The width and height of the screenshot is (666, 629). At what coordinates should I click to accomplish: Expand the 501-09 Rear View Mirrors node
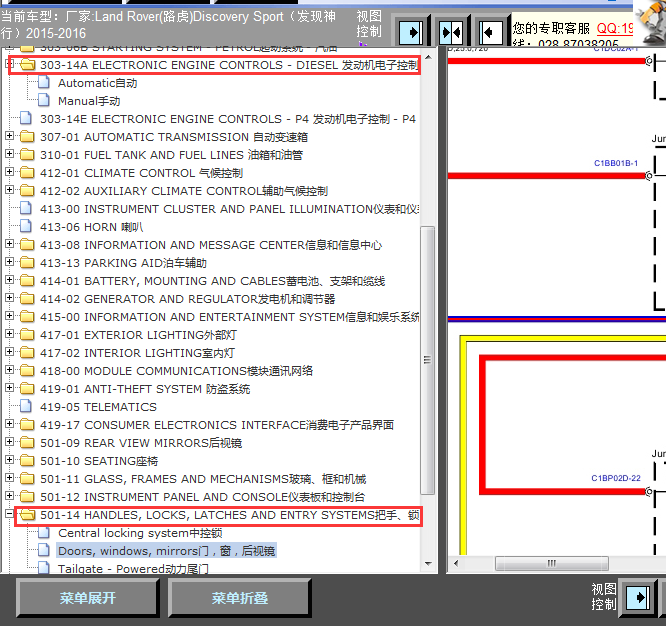pyautogui.click(x=9, y=442)
